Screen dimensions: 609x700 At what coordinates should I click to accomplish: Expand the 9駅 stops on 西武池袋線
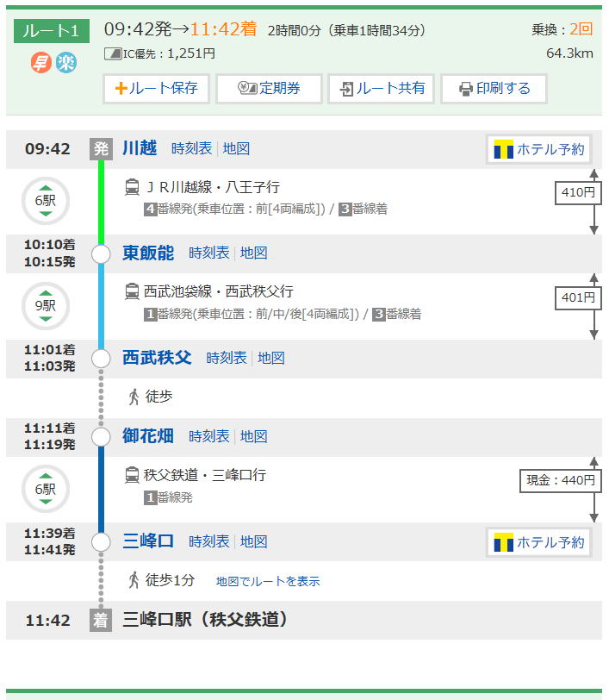[45, 305]
